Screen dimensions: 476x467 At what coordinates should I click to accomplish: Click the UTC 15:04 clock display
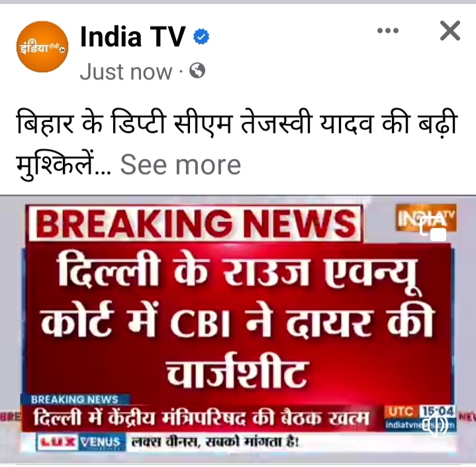(x=420, y=412)
